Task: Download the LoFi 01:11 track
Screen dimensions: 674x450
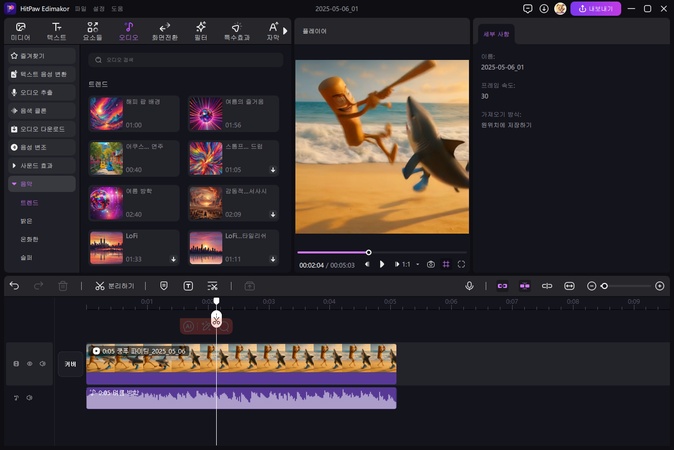Action: (x=273, y=259)
